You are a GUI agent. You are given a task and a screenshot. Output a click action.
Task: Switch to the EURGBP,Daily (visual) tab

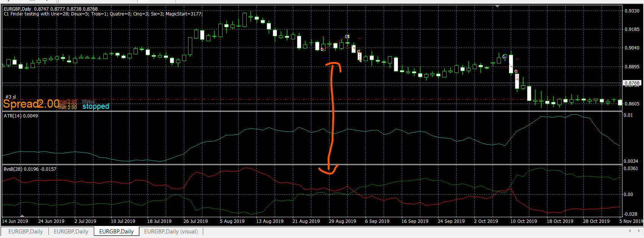[171, 232]
